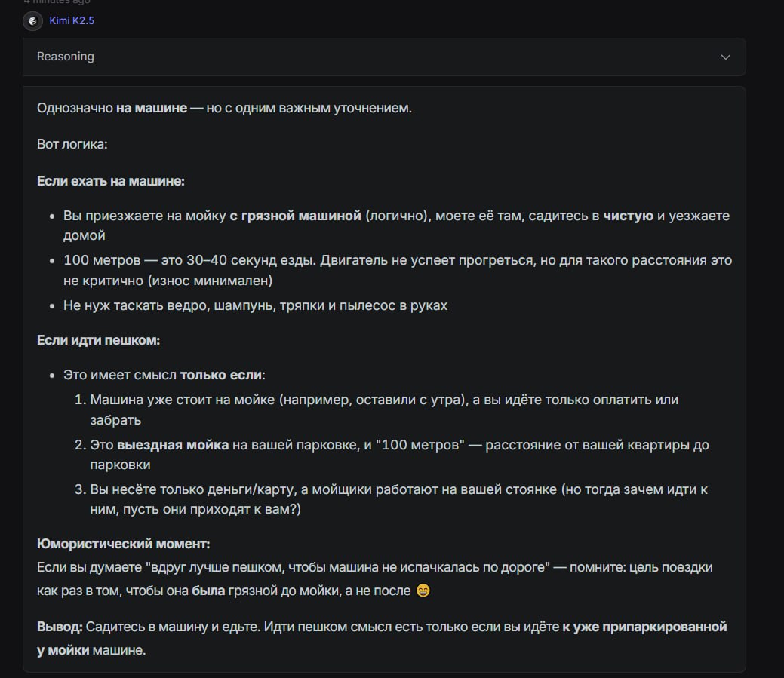Viewport: 784px width, 678px height.
Task: Click the bold "Вывод:" label
Action: coord(60,627)
